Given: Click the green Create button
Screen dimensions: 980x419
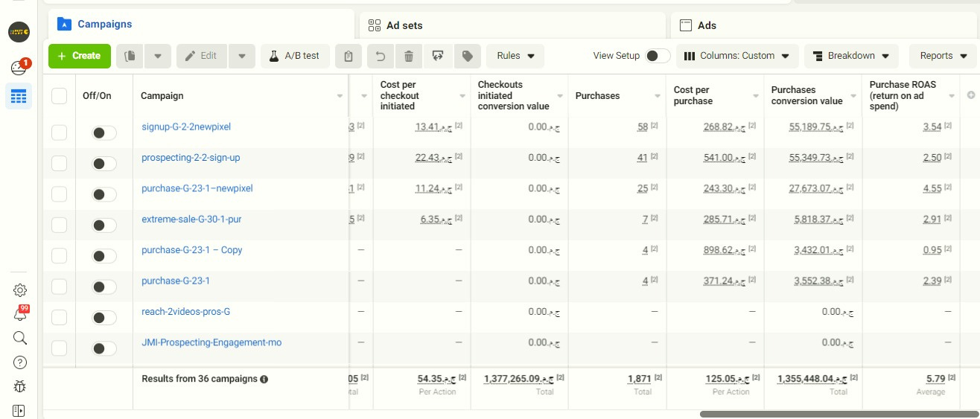Looking at the screenshot, I should point(80,56).
